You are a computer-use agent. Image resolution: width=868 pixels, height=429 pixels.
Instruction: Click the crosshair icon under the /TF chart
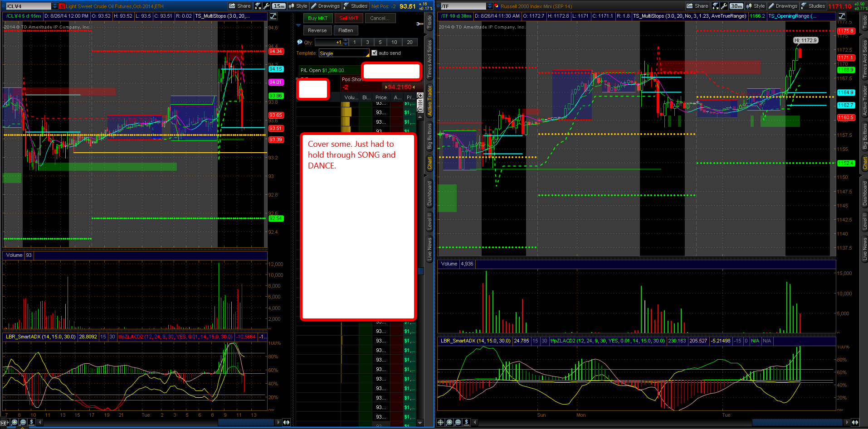440,422
